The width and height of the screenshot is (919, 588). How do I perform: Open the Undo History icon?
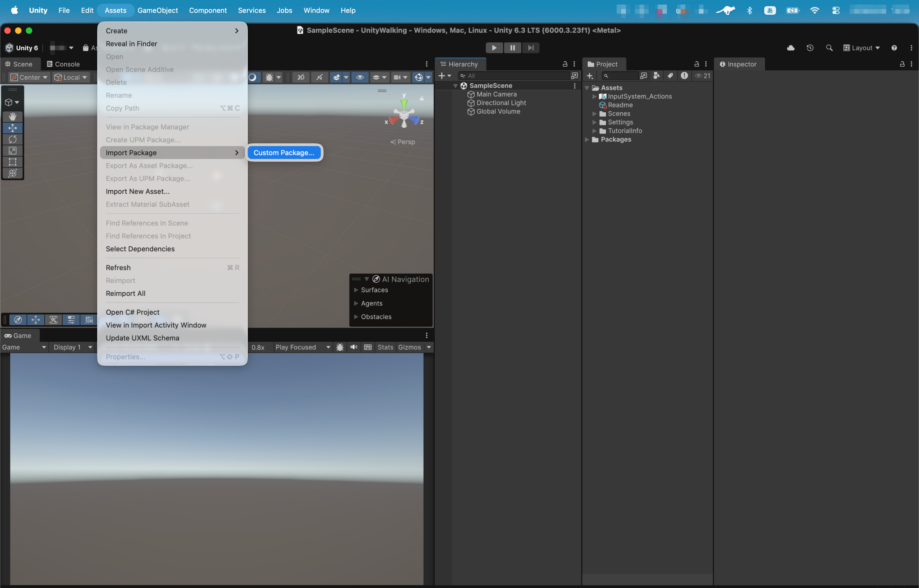[810, 48]
